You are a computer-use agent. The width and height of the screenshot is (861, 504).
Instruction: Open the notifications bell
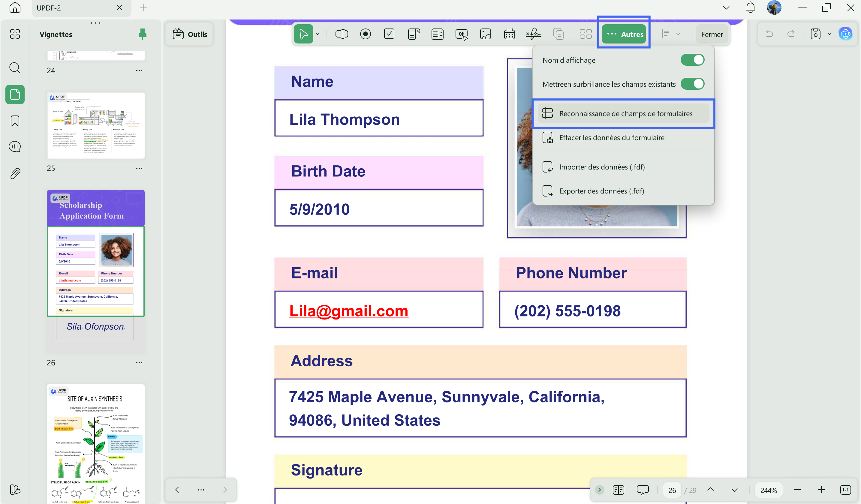click(750, 7)
